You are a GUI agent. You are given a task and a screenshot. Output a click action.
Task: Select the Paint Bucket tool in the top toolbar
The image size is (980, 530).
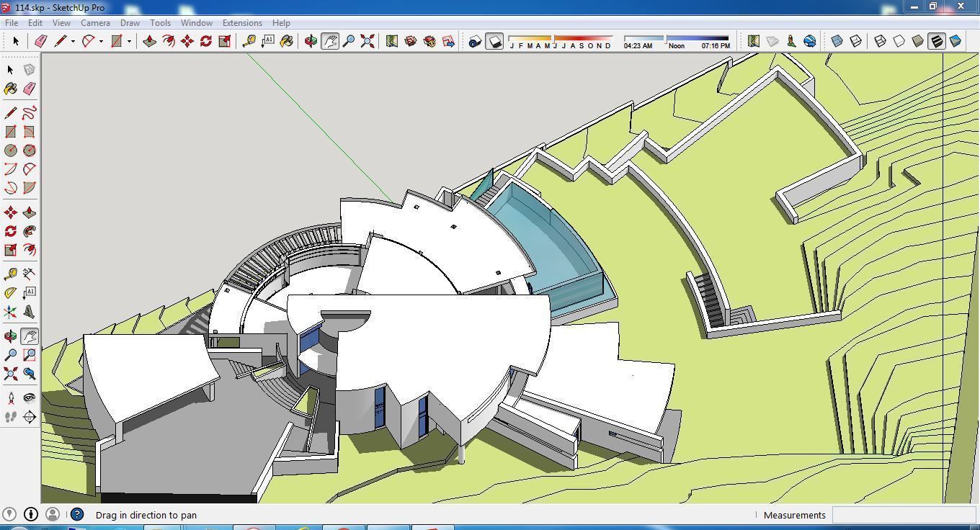coord(287,41)
